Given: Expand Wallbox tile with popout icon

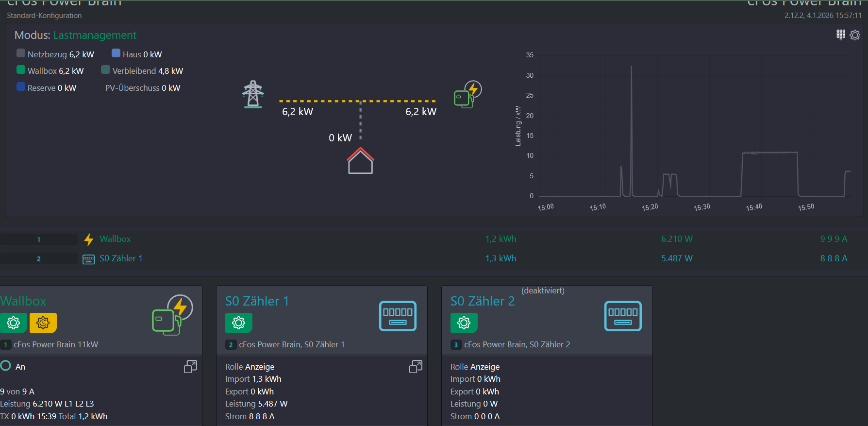Looking at the screenshot, I should pos(190,367).
